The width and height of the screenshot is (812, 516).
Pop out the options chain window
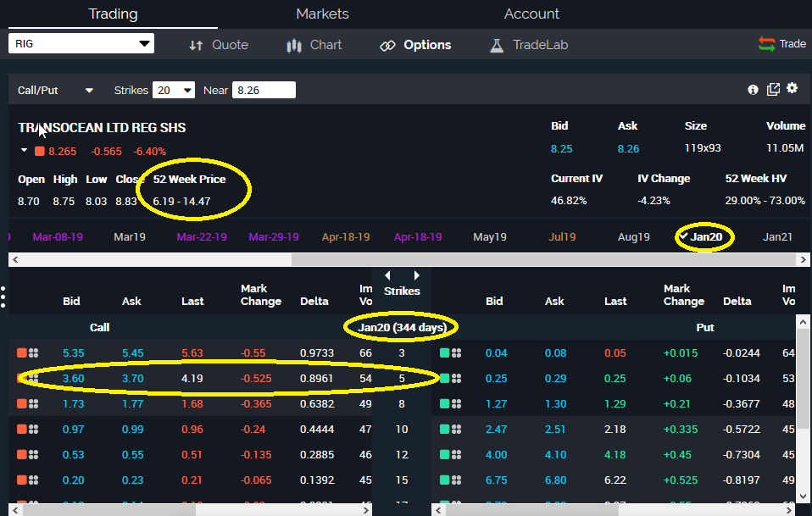tap(773, 90)
